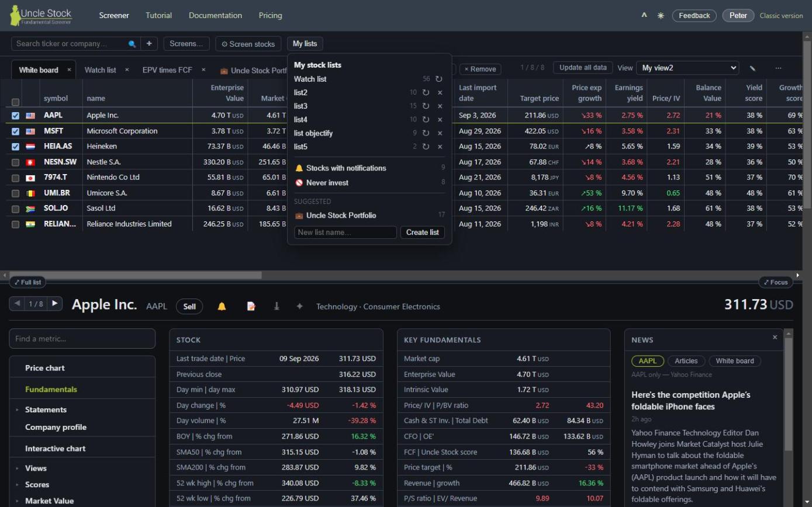The image size is (812, 507).
Task: Delete the list objectify entry
Action: (x=440, y=133)
